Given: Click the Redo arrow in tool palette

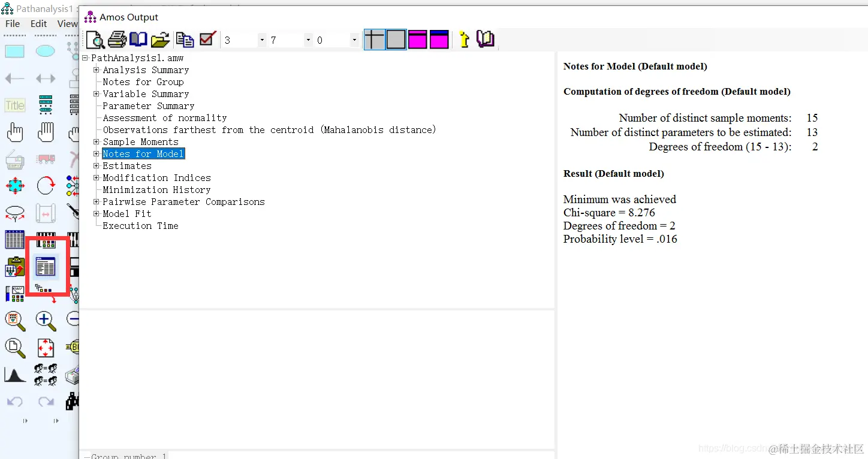Looking at the screenshot, I should point(46,401).
